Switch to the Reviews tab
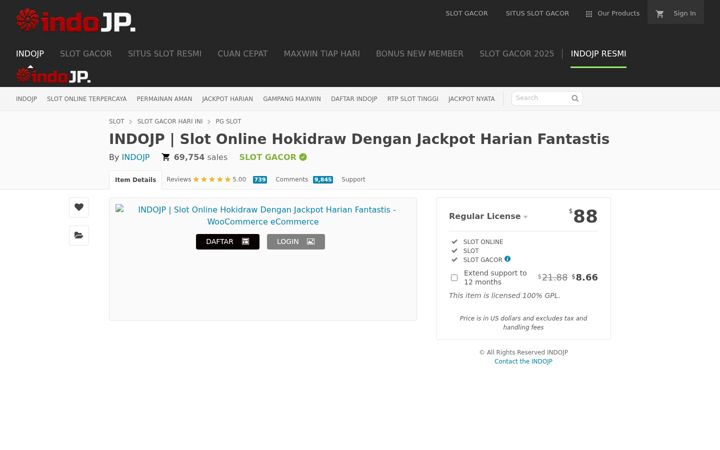The image size is (720, 450). 179,180
